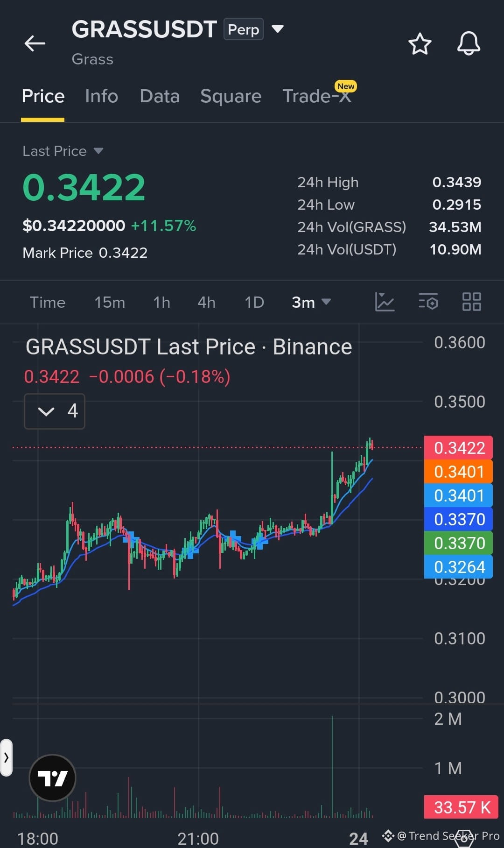
Task: Click the large 0.3422 last price
Action: pyautogui.click(x=84, y=187)
